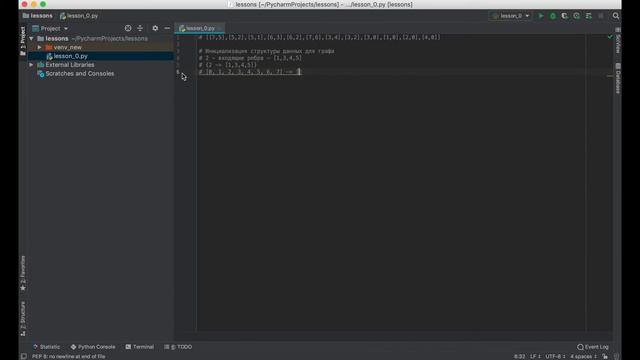Click Scroll from Source target icon
The height and width of the screenshot is (360, 640).
pyautogui.click(x=128, y=28)
